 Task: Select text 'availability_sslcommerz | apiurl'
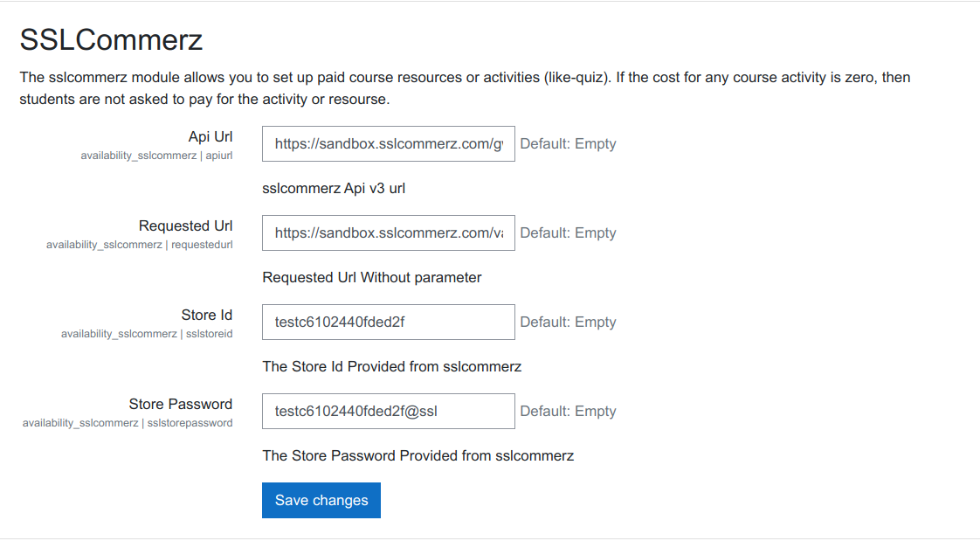(156, 156)
